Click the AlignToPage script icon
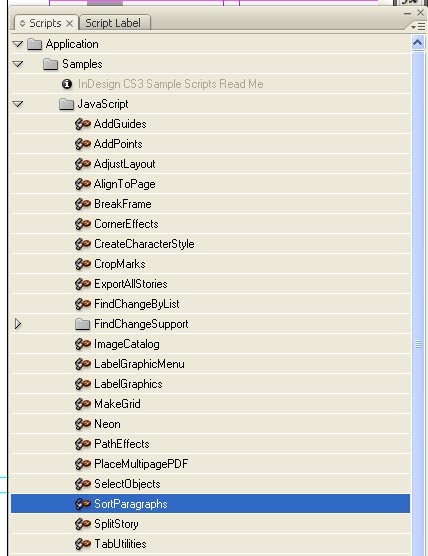 [83, 184]
